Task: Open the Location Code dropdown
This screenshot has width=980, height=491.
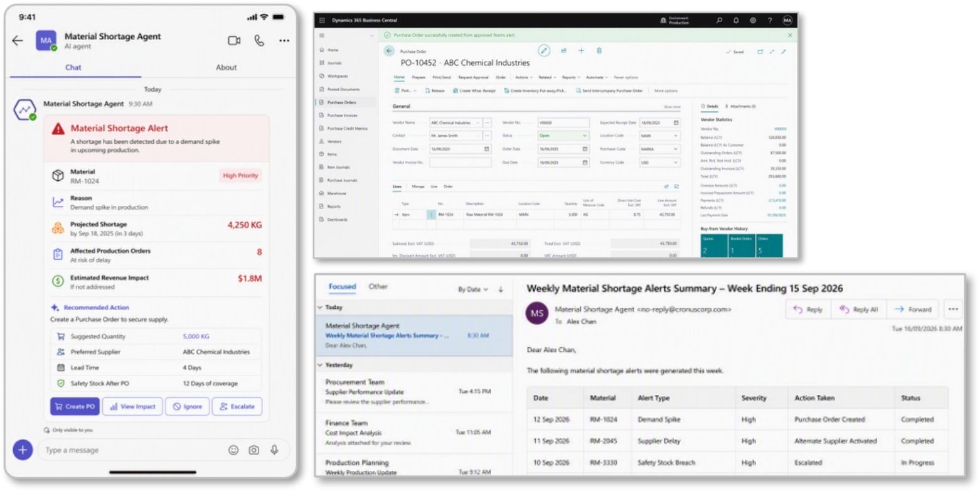Action: click(659, 135)
